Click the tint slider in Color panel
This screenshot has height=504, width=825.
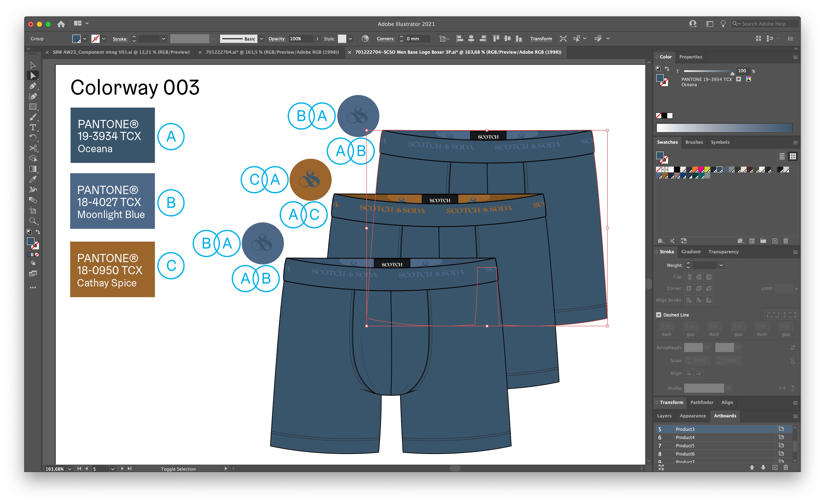708,71
